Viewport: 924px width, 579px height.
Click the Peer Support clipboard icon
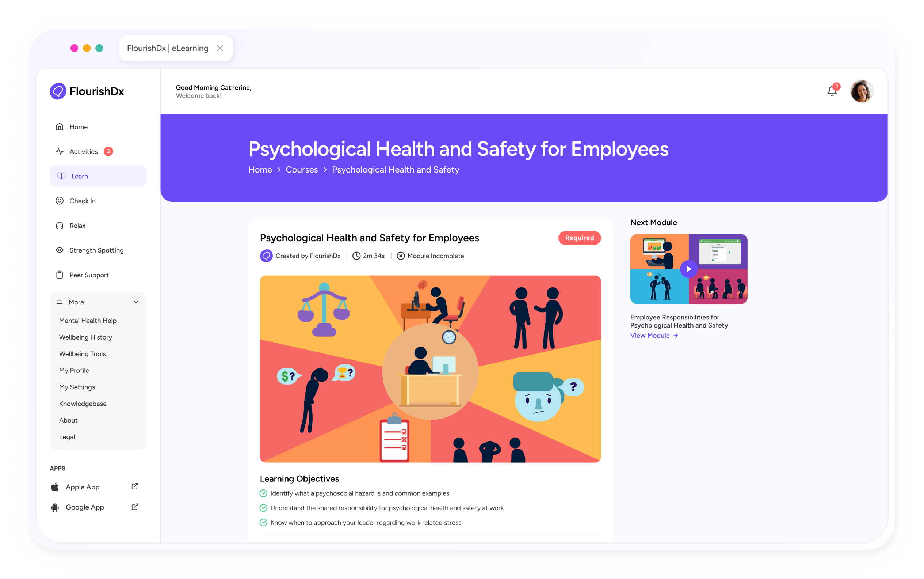click(x=60, y=275)
